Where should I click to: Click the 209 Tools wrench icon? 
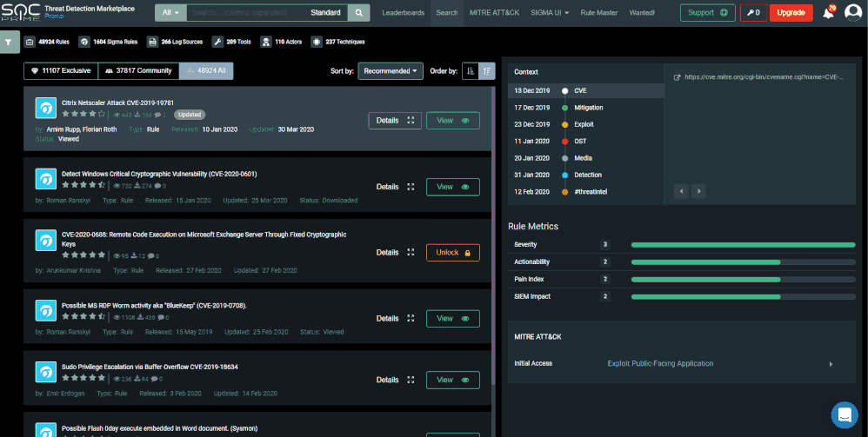pyautogui.click(x=217, y=42)
